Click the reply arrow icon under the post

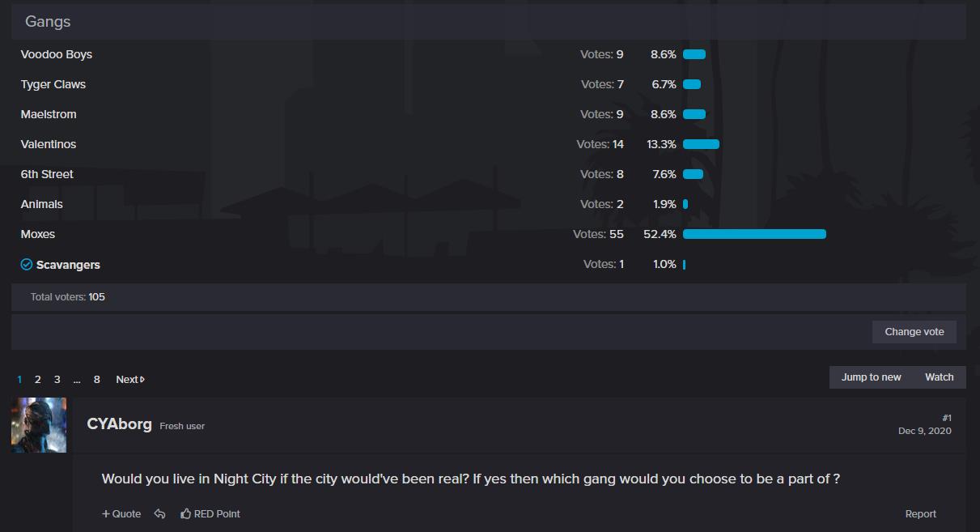pyautogui.click(x=159, y=514)
